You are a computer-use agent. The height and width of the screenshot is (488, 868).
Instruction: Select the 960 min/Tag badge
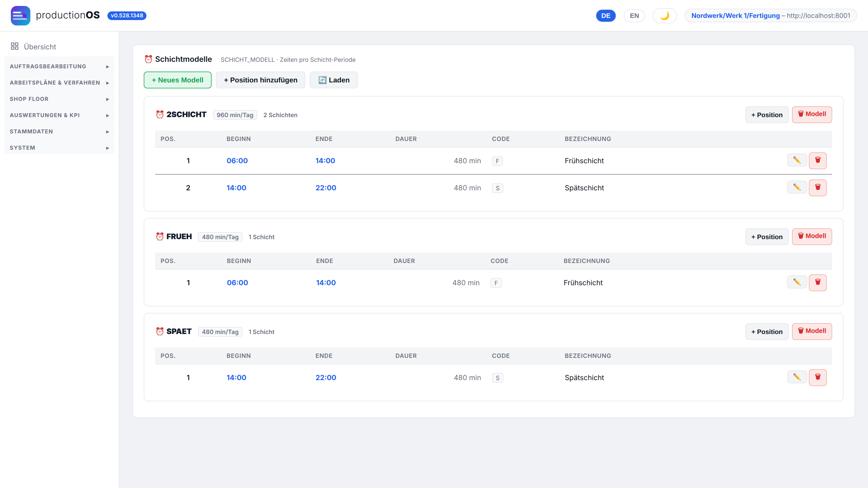[235, 115]
